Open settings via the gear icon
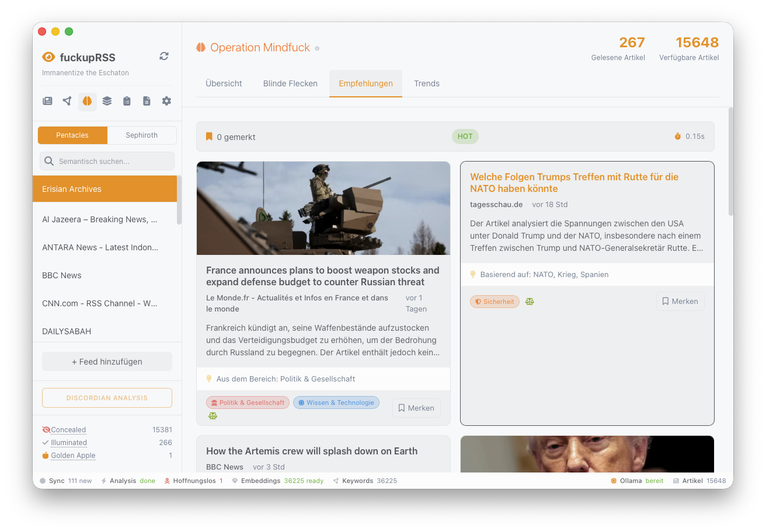 [166, 101]
